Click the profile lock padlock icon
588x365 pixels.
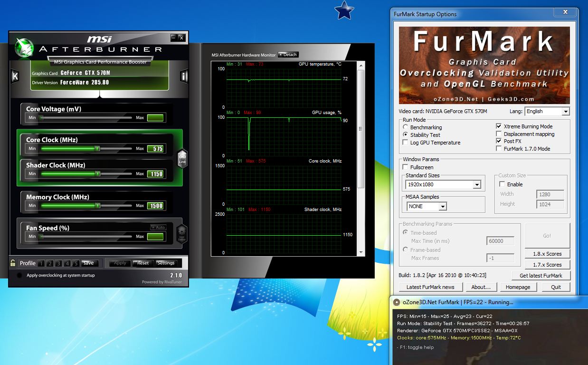tap(13, 263)
